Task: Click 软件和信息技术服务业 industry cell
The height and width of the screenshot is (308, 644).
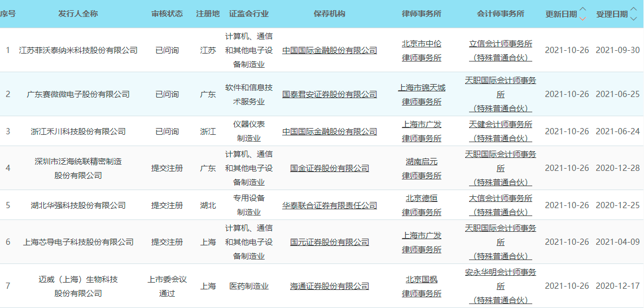Action: 249,94
